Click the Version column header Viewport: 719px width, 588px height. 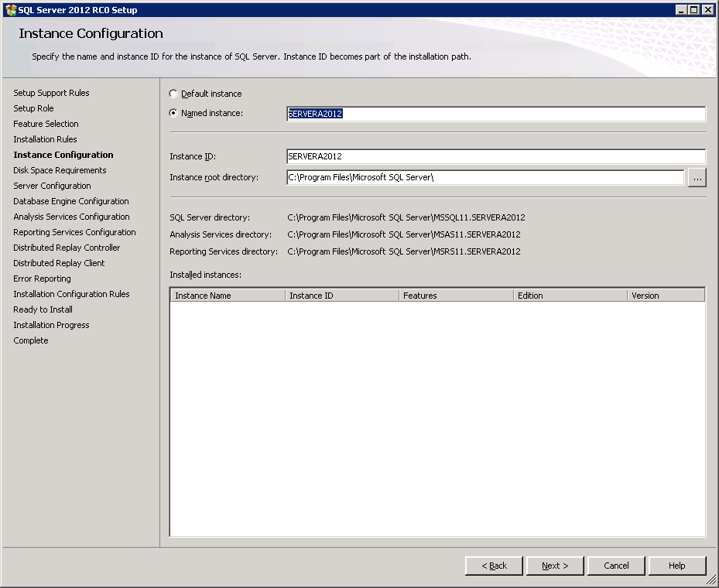pos(665,296)
